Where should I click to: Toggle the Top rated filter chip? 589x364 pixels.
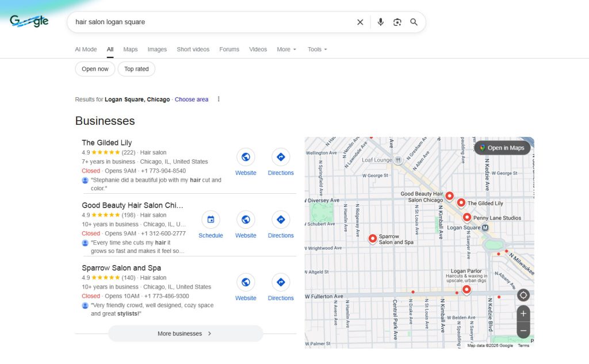(136, 69)
